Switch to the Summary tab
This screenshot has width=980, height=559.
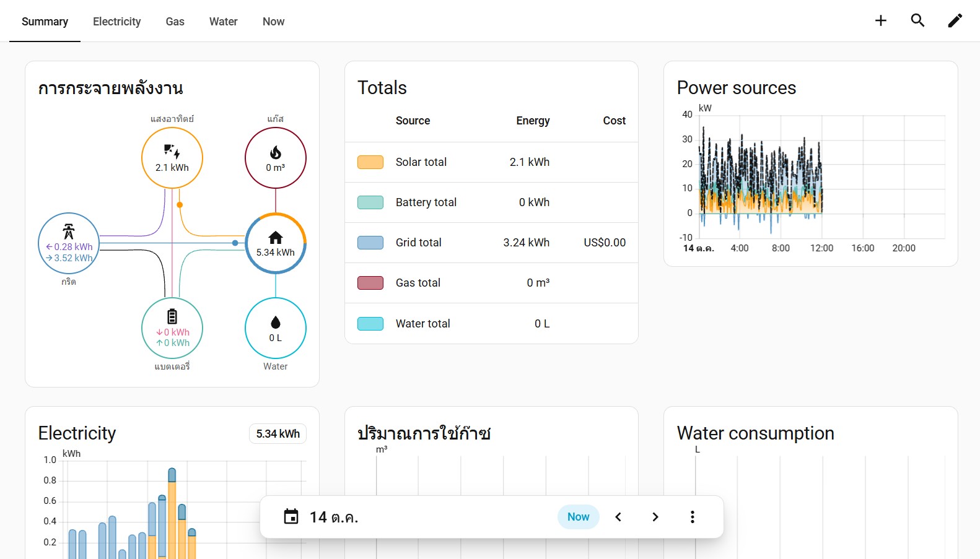[x=45, y=22]
